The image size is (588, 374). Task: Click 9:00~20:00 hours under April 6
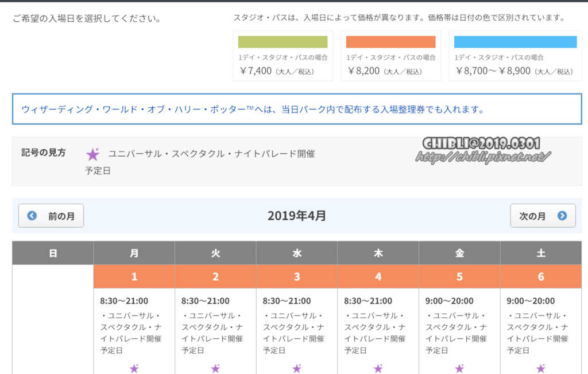point(531,301)
